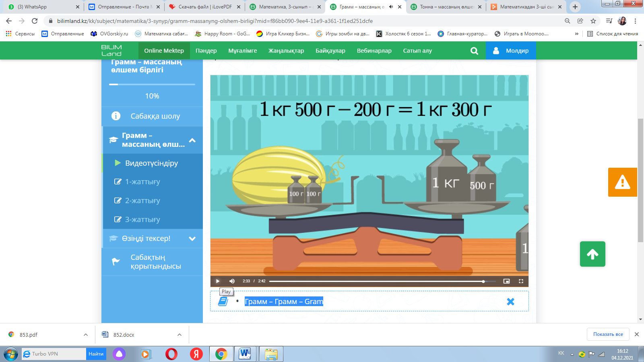
Task: Select Видеотүсіндіру lesson item
Action: [x=152, y=163]
